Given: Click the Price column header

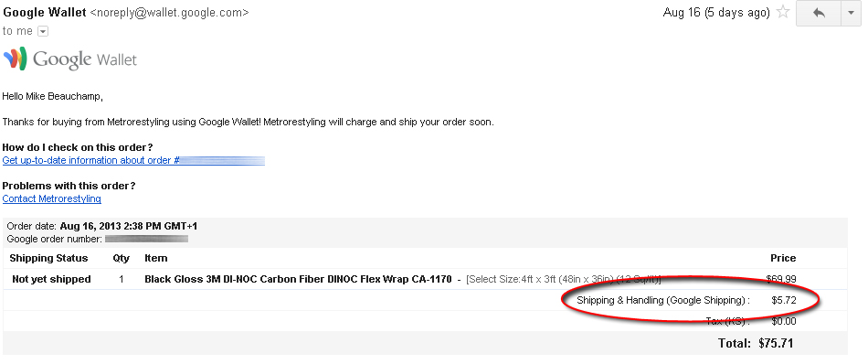Looking at the screenshot, I should point(783,258).
